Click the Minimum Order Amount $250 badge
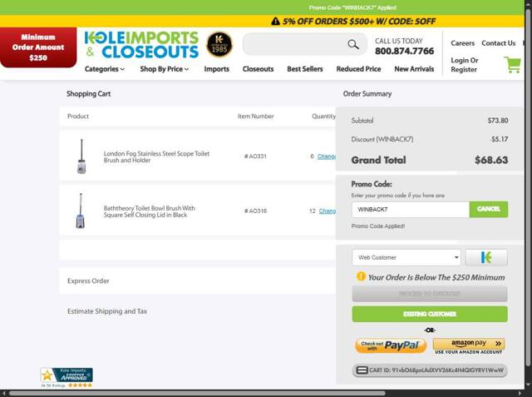This screenshot has height=397, width=532. 38,47
